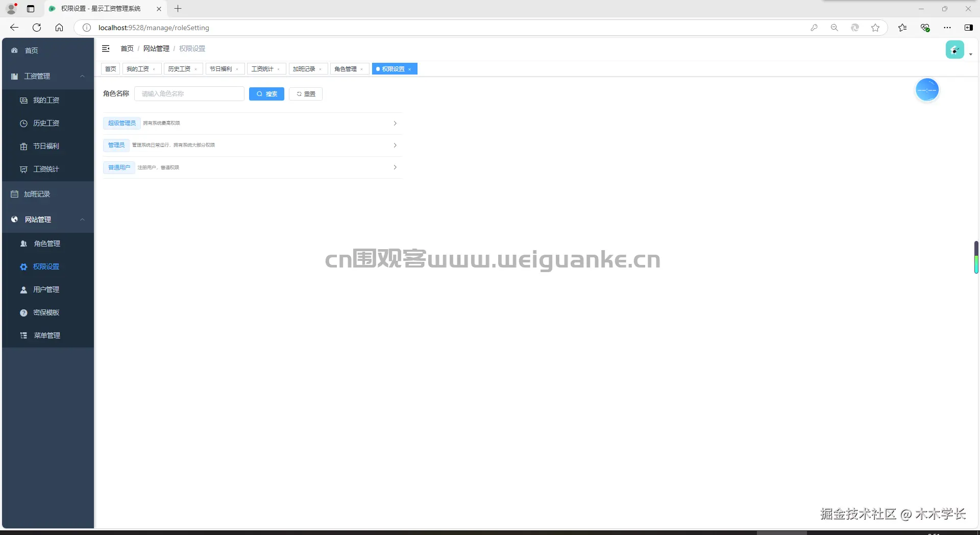980x535 pixels.
Task: Click the 搜索 button
Action: pyautogui.click(x=266, y=94)
